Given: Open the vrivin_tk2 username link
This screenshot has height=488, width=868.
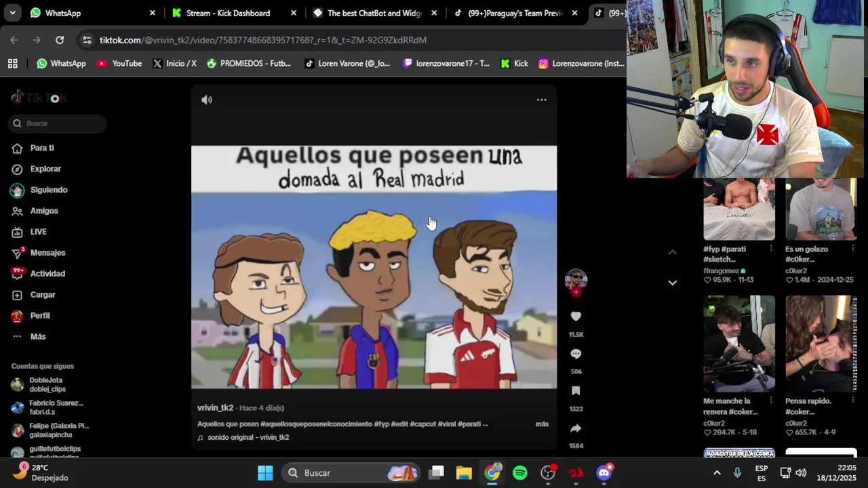Looking at the screenshot, I should (215, 408).
